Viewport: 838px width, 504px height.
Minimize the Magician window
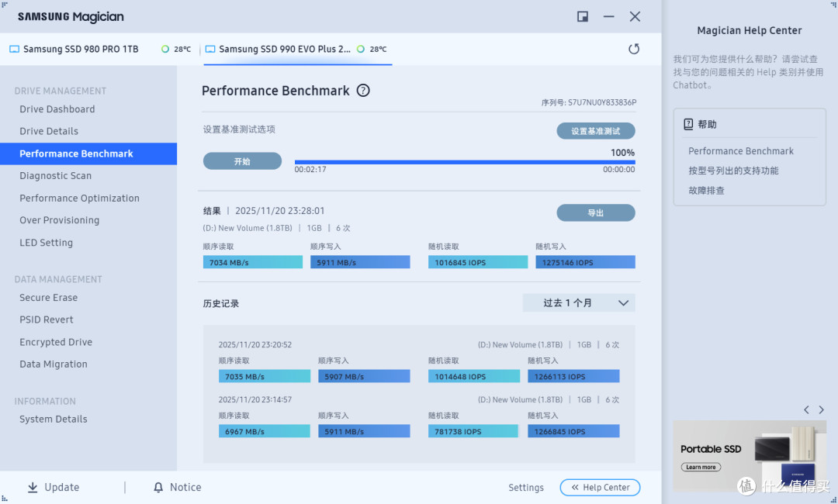click(609, 16)
